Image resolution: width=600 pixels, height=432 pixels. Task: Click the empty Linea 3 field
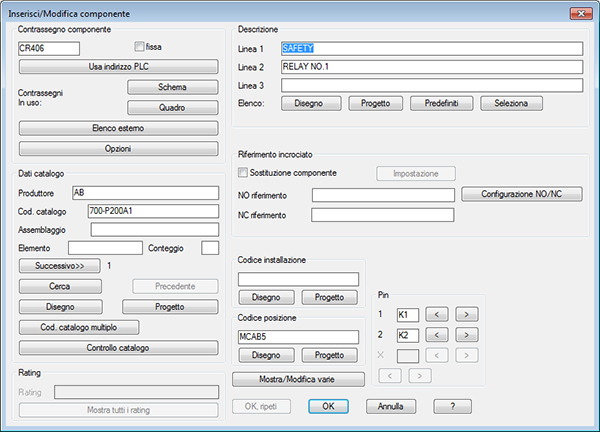pos(432,85)
